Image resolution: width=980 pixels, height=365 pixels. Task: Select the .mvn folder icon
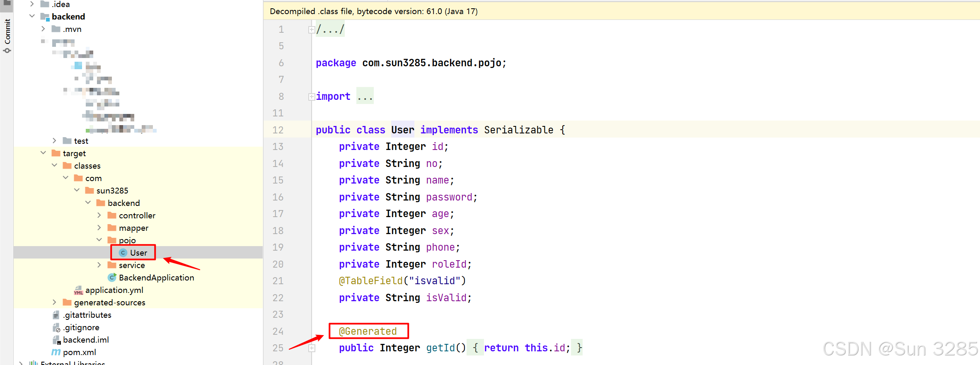[56, 29]
